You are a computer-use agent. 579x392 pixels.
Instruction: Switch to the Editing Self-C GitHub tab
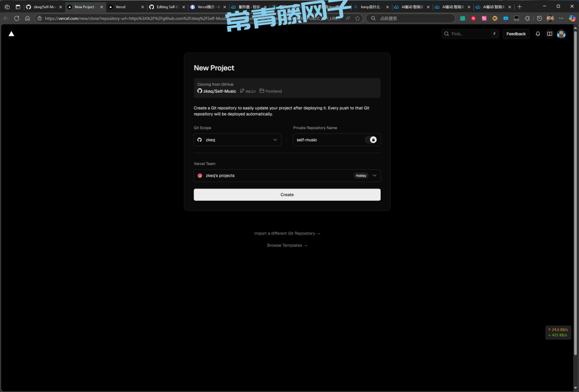tap(166, 7)
